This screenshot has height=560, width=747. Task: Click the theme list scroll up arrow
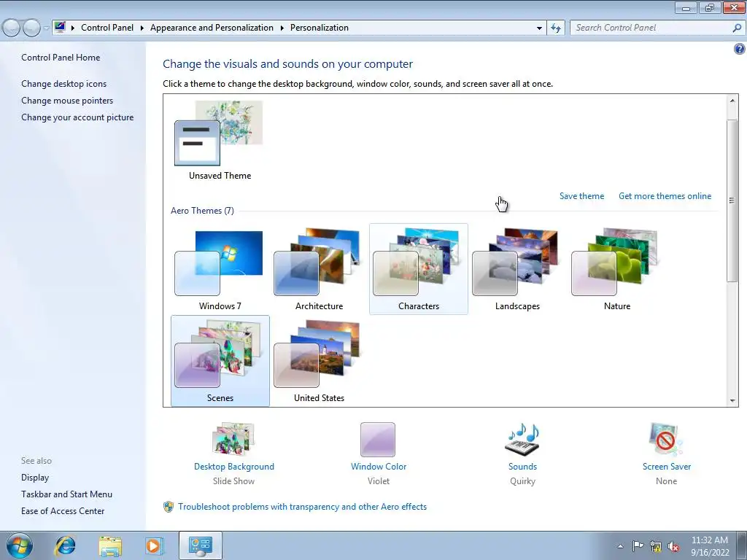[x=732, y=100]
